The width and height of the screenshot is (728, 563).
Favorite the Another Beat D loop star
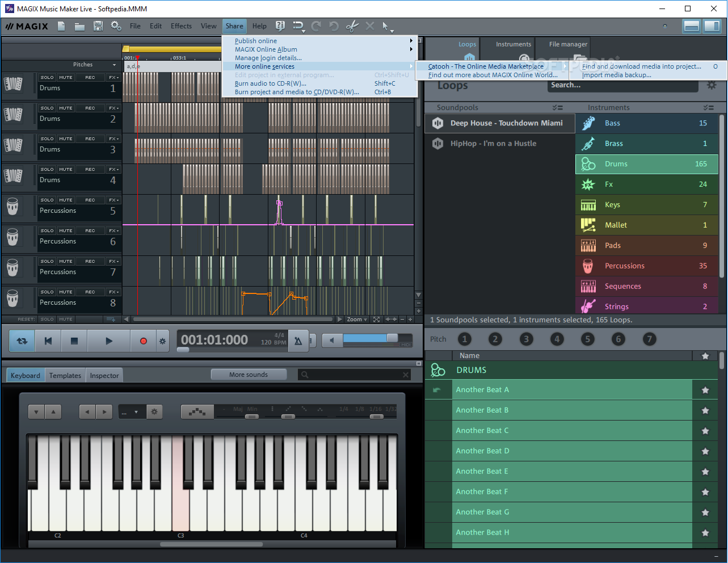[x=705, y=451]
